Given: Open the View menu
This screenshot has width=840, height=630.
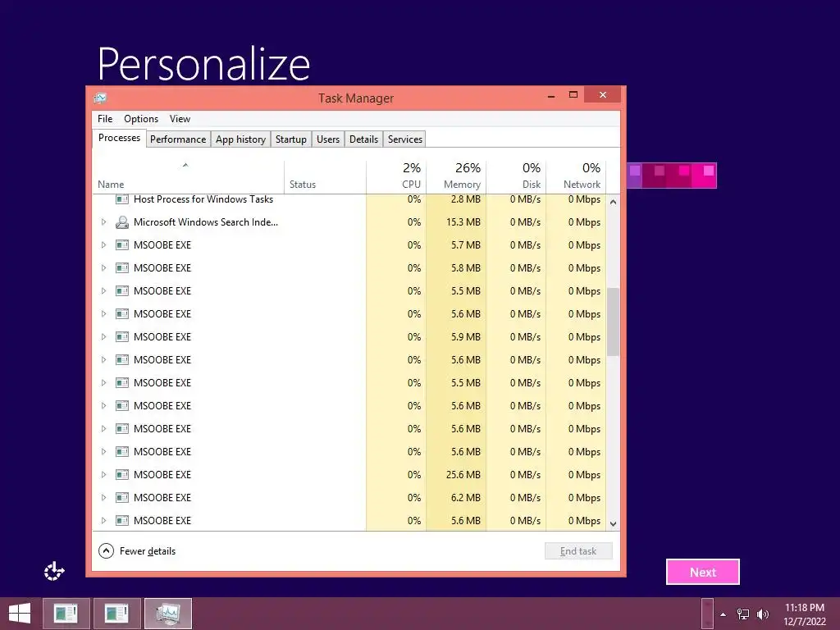Looking at the screenshot, I should point(180,119).
